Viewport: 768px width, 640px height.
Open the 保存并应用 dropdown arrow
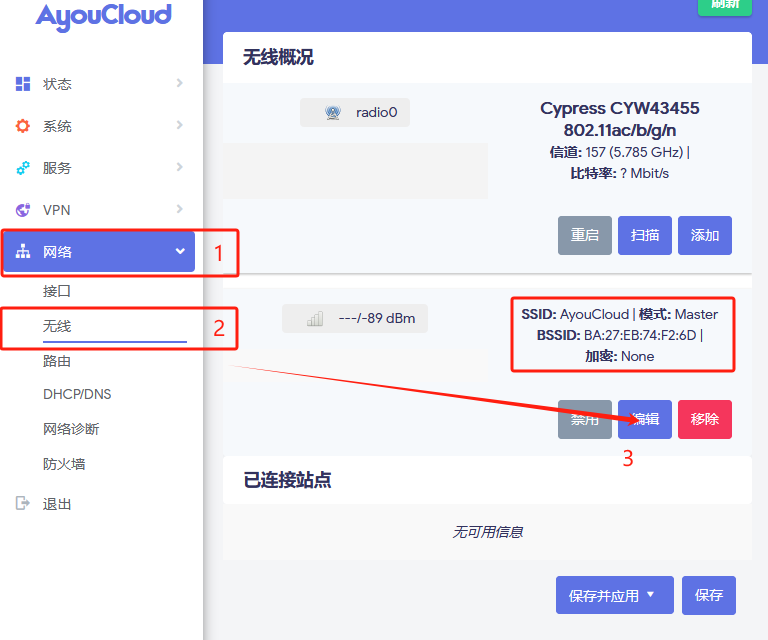tap(651, 595)
